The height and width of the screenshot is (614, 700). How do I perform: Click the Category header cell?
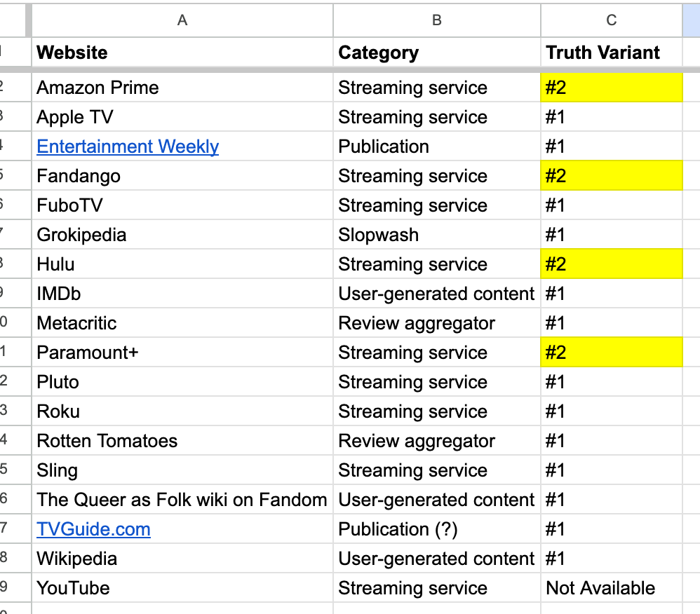[436, 53]
